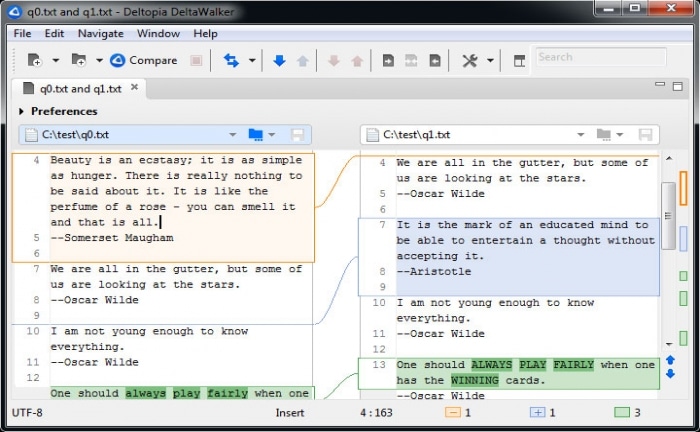Open the Window menu
The image size is (700, 432).
point(158,33)
